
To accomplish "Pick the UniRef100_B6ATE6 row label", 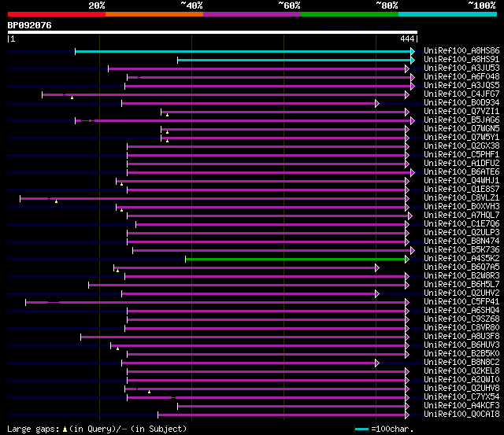I will 461,172.
